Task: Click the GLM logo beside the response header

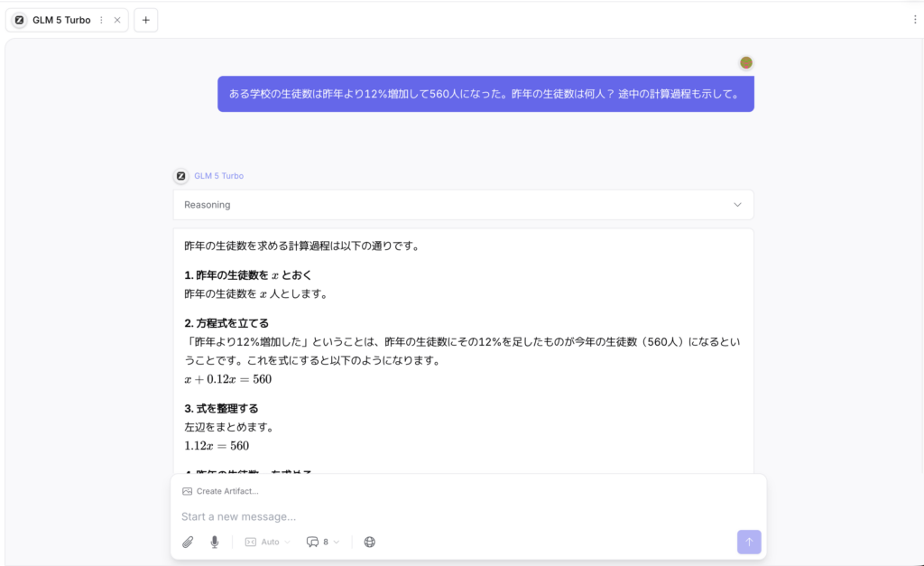Action: 180,176
